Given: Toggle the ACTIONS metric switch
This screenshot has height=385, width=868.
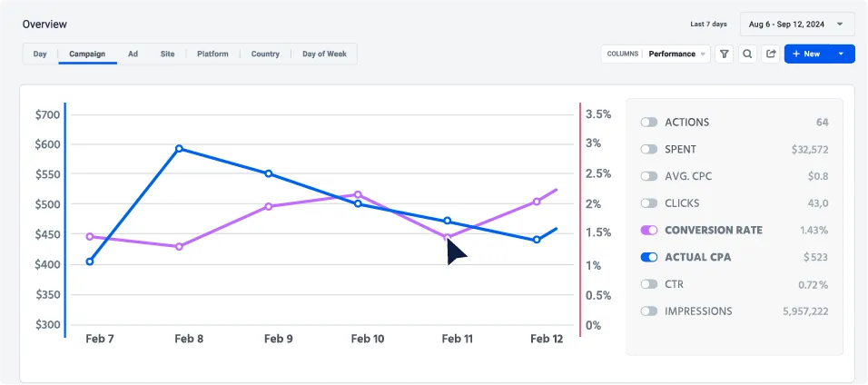Looking at the screenshot, I should tap(648, 123).
